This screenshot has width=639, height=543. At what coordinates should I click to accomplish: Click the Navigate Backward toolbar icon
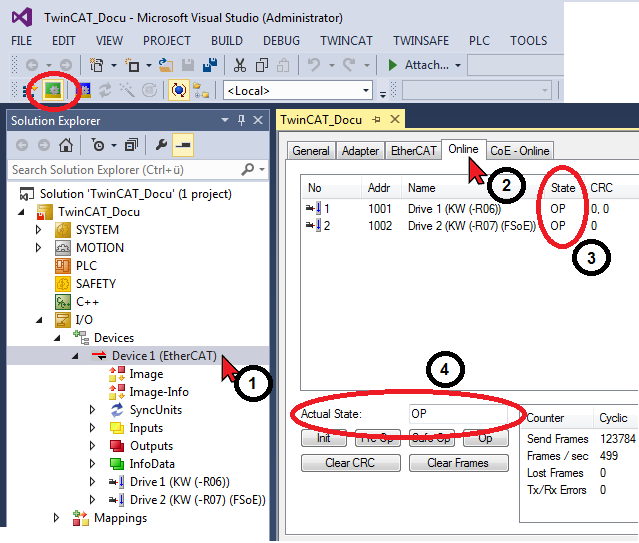click(x=32, y=65)
